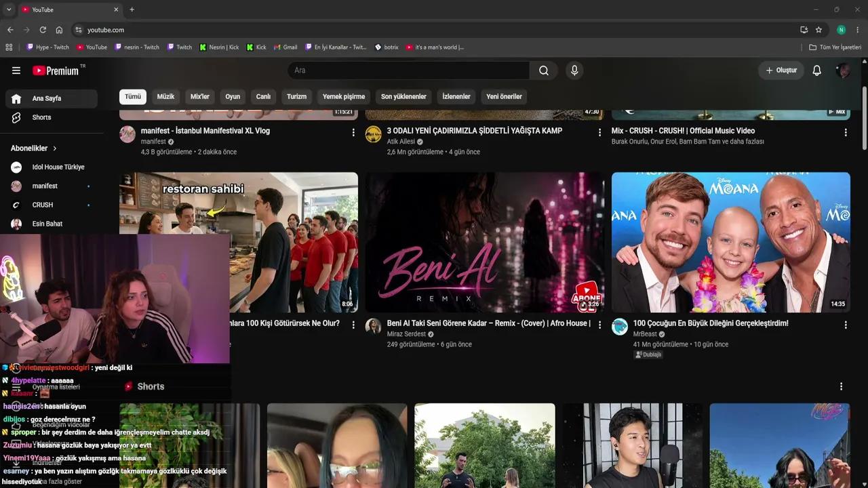Open options for Mix - CRUSH video
868x488 pixels.
pos(846,133)
